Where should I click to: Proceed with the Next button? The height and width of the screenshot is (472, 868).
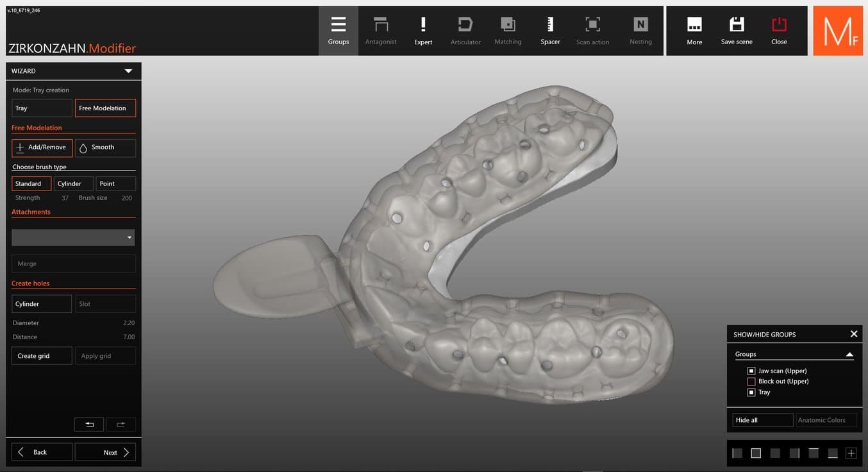(x=105, y=452)
